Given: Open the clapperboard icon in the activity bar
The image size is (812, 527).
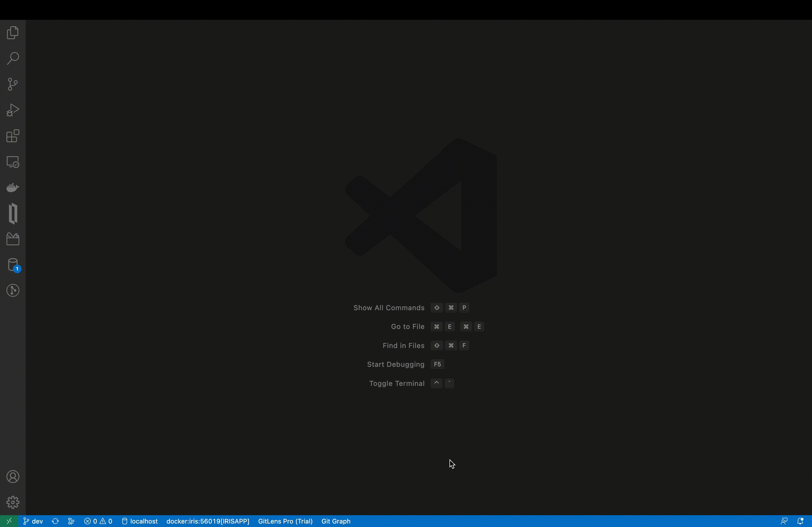Looking at the screenshot, I should (13, 239).
